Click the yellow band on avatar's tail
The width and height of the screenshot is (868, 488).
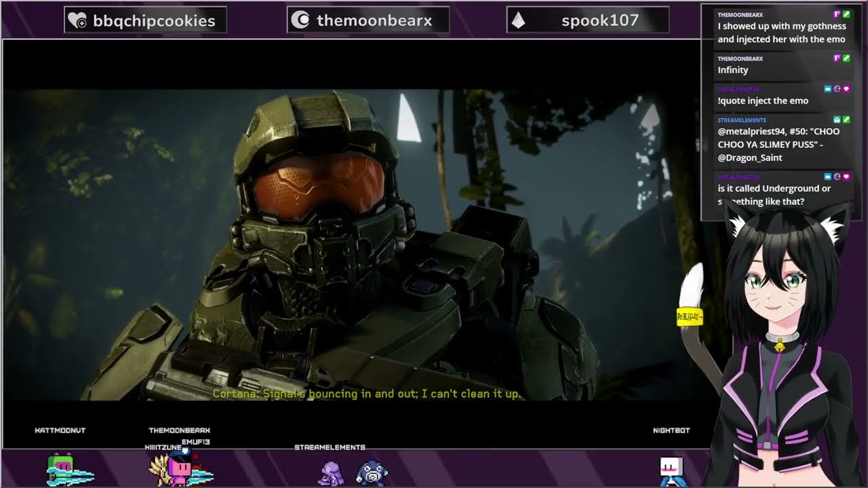coord(690,317)
